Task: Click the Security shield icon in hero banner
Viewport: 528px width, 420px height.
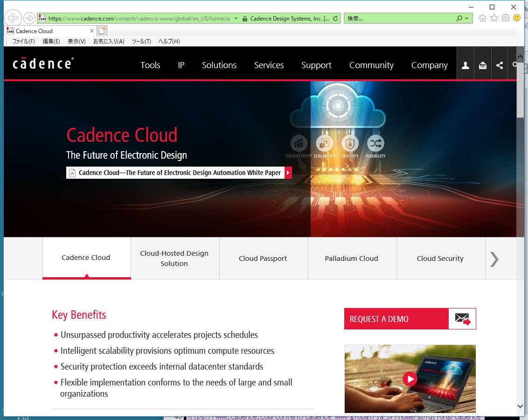Action: click(350, 143)
